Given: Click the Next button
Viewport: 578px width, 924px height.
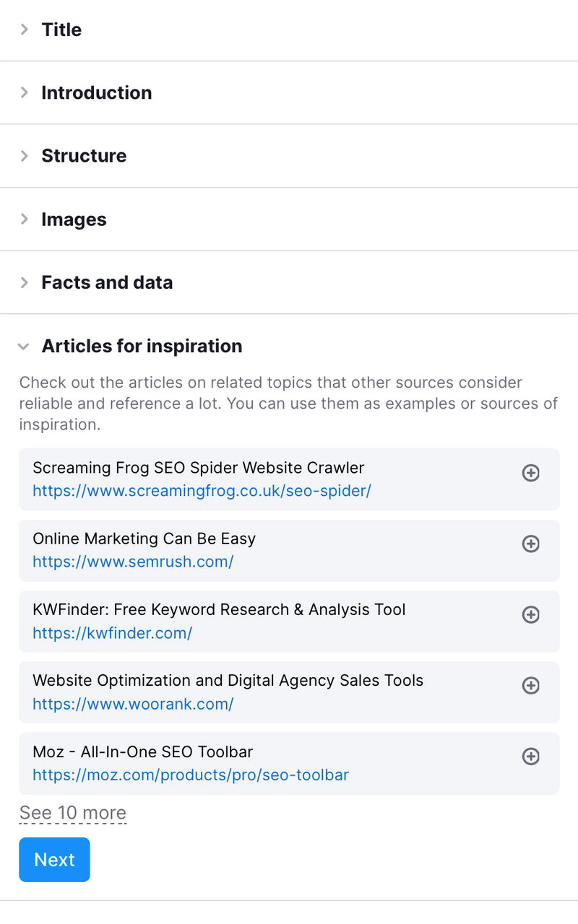Looking at the screenshot, I should click(x=54, y=860).
